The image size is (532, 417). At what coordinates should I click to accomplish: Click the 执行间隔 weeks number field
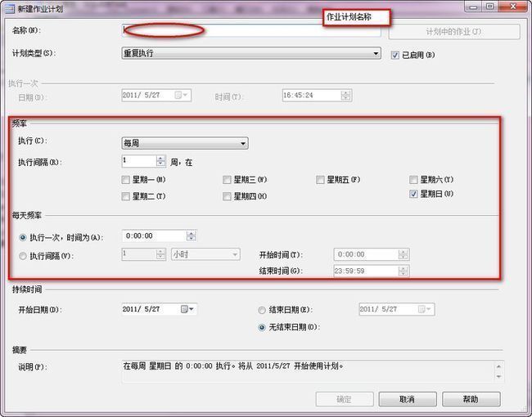click(x=139, y=161)
